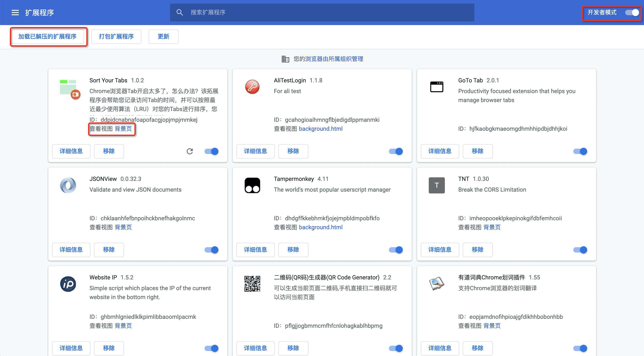Click 'Break the CORS Limitation' description
Image resolution: width=644 pixels, height=356 pixels.
click(492, 190)
